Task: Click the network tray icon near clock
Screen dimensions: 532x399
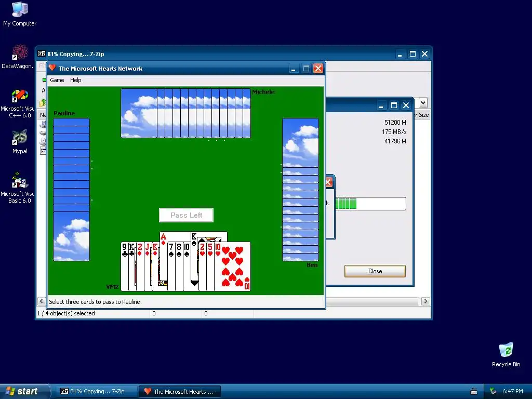Action: [493, 392]
